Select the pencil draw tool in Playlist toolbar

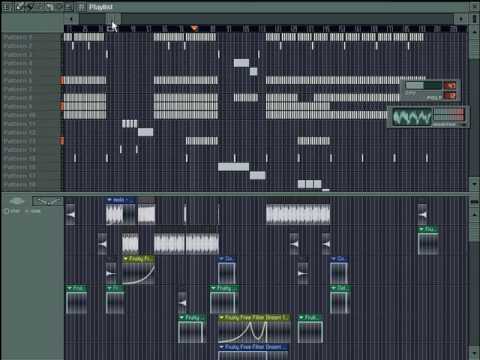[20, 7]
